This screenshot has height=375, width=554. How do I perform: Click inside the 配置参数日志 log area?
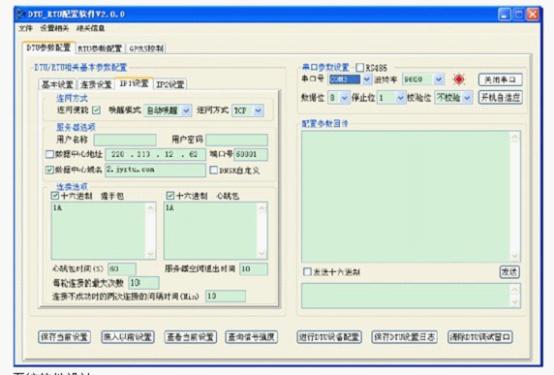[x=406, y=197]
